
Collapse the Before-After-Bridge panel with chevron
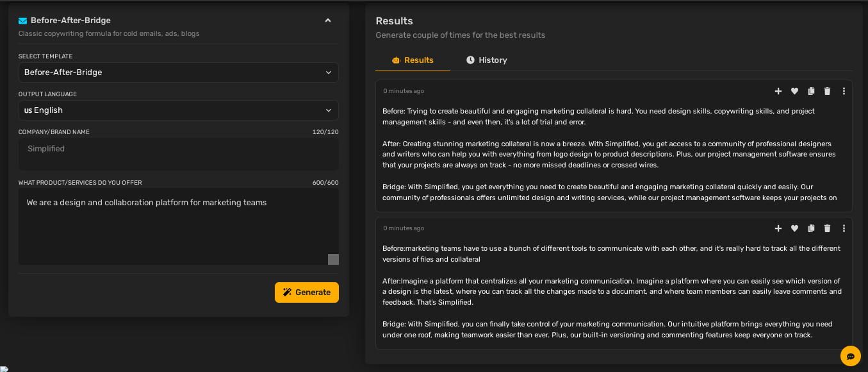click(x=328, y=21)
